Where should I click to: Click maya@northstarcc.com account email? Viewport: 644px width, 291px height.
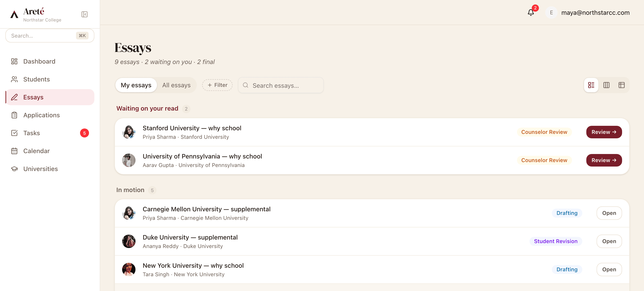click(595, 13)
